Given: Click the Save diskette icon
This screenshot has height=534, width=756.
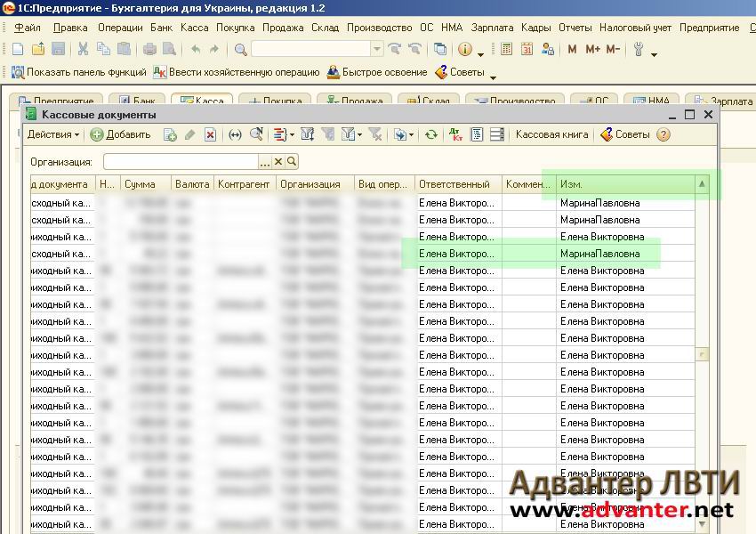Looking at the screenshot, I should (x=58, y=49).
